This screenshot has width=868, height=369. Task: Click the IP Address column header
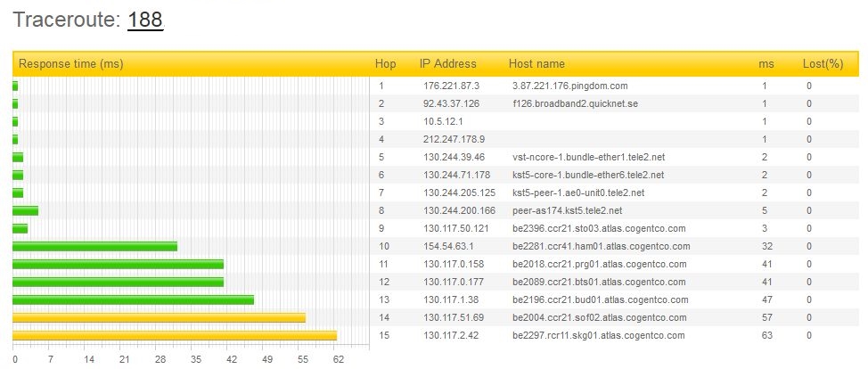[x=448, y=63]
